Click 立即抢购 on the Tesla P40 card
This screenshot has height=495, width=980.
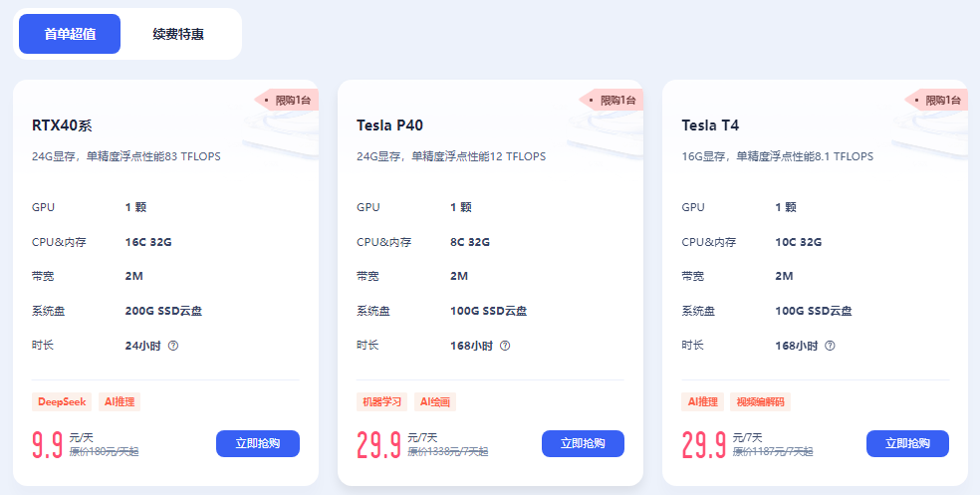583,444
